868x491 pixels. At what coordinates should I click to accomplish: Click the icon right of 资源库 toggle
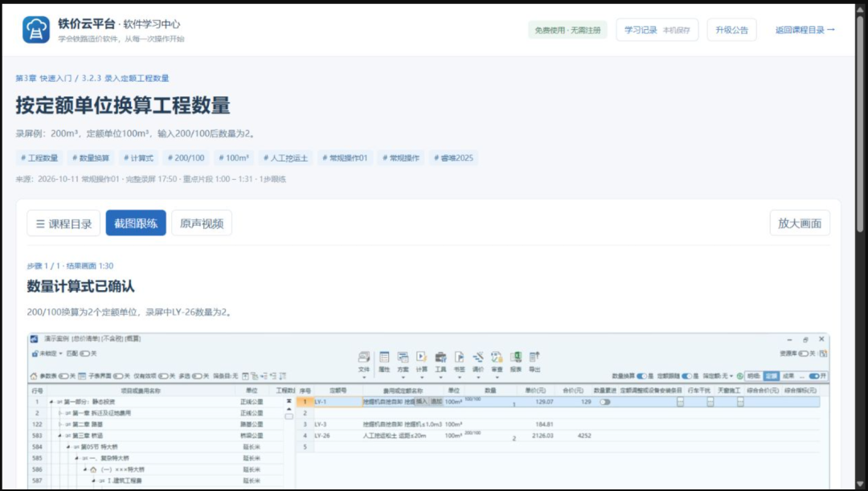pyautogui.click(x=824, y=353)
